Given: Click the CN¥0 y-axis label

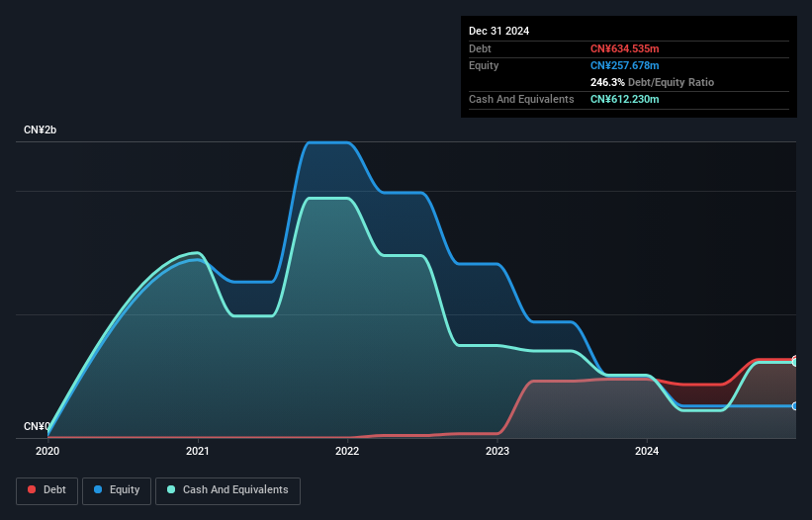Looking at the screenshot, I should click(x=37, y=426).
